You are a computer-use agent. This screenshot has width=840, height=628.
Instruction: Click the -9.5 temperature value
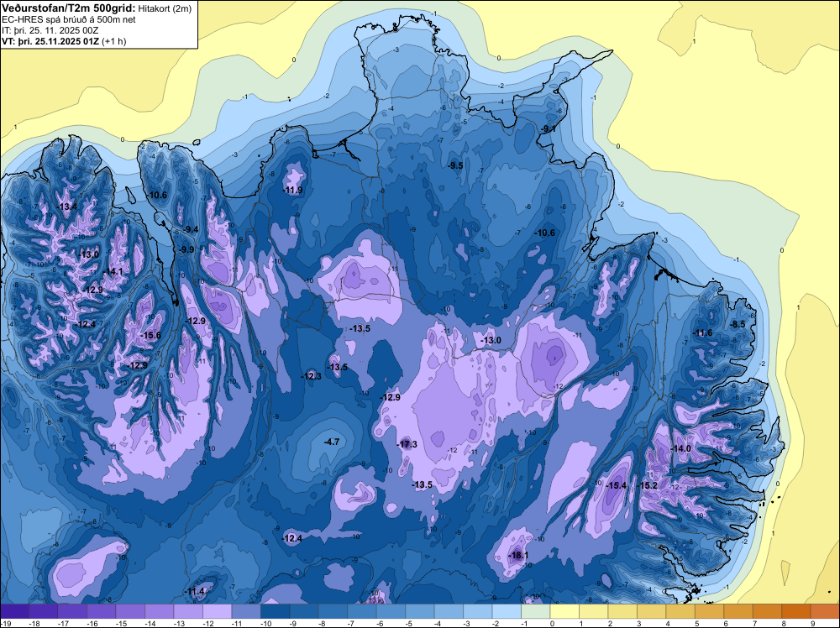tap(455, 166)
